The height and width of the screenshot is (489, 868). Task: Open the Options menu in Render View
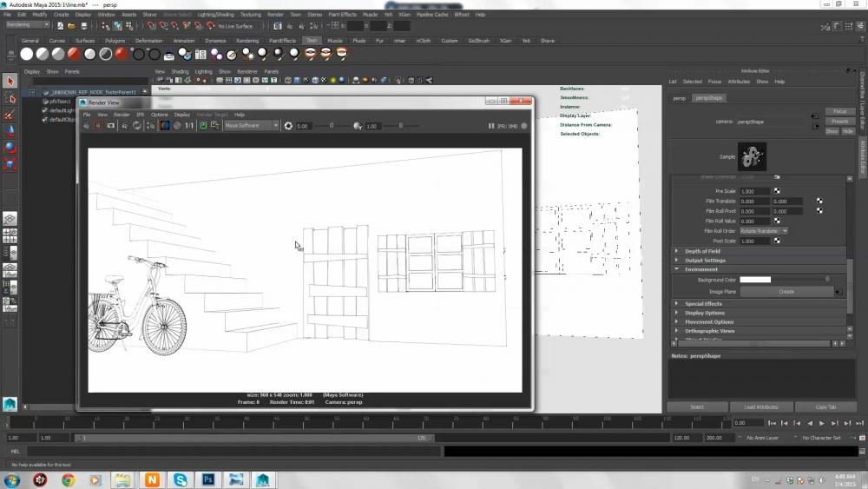pyautogui.click(x=159, y=115)
